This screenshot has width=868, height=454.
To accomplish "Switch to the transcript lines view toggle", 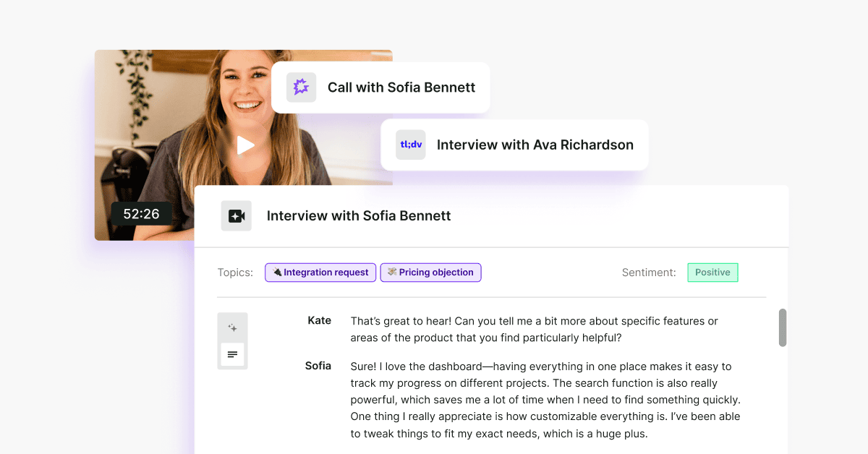I will (232, 354).
